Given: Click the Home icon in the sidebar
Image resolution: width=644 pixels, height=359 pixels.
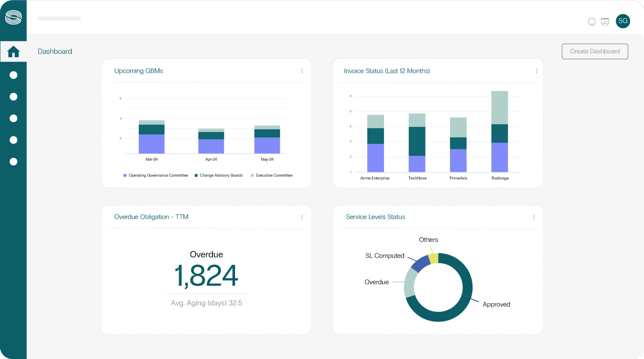Looking at the screenshot, I should coord(13,52).
